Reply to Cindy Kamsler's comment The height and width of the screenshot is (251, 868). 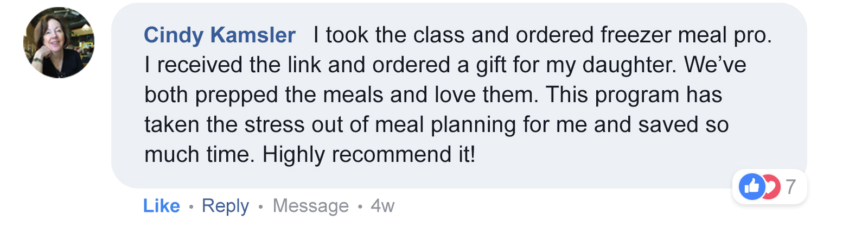coord(225,206)
